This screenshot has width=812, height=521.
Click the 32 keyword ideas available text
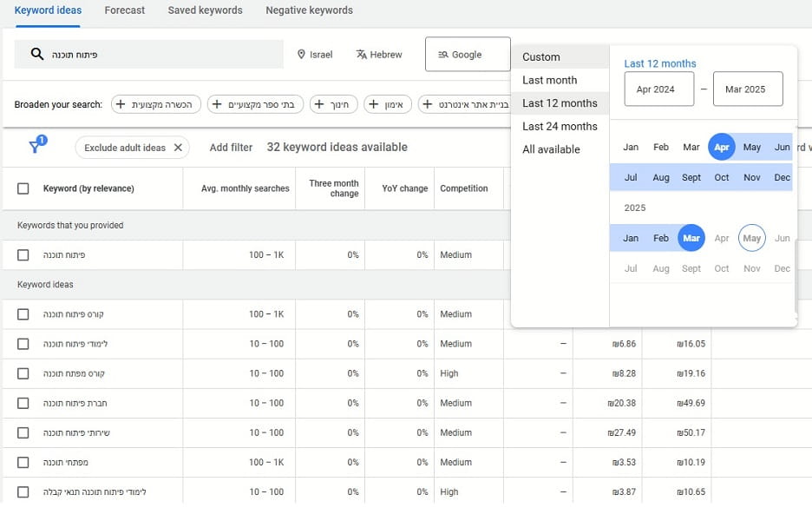(337, 148)
